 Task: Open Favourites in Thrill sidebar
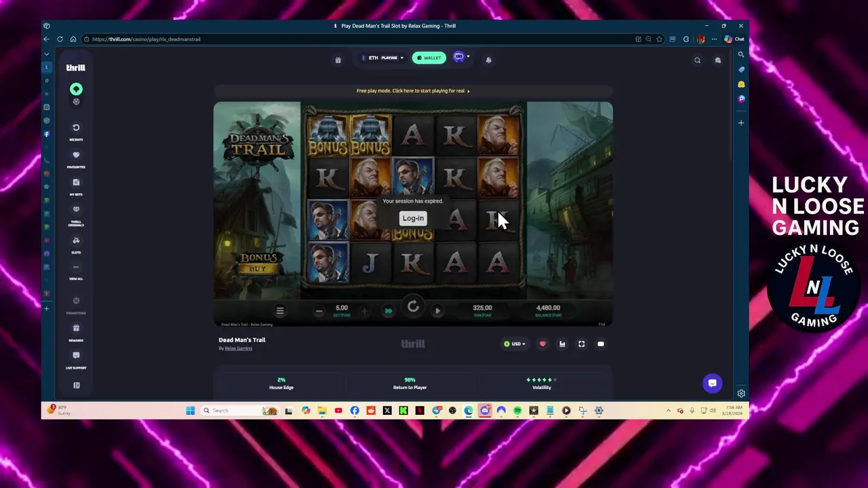76,159
